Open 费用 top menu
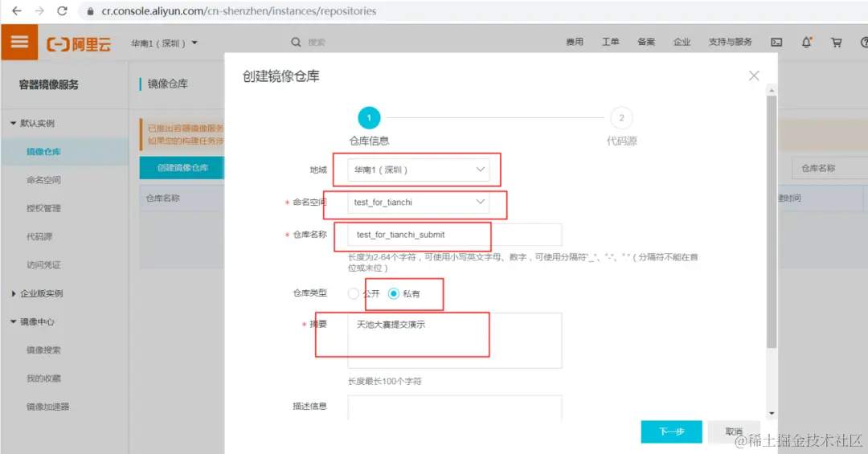868x454 pixels. click(x=575, y=42)
